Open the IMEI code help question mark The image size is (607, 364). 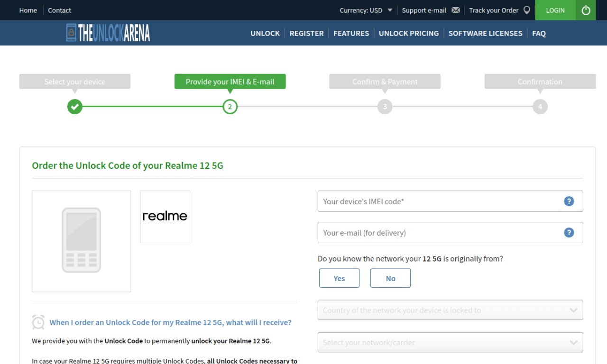pyautogui.click(x=569, y=201)
